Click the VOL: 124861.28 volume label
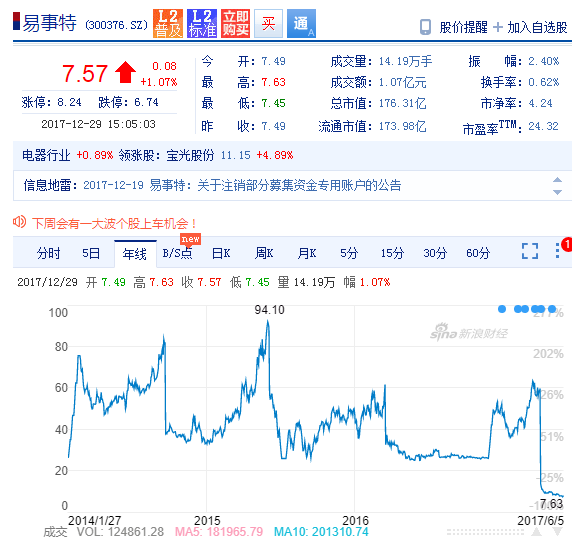Image resolution: width=572 pixels, height=538 pixels. point(120,531)
